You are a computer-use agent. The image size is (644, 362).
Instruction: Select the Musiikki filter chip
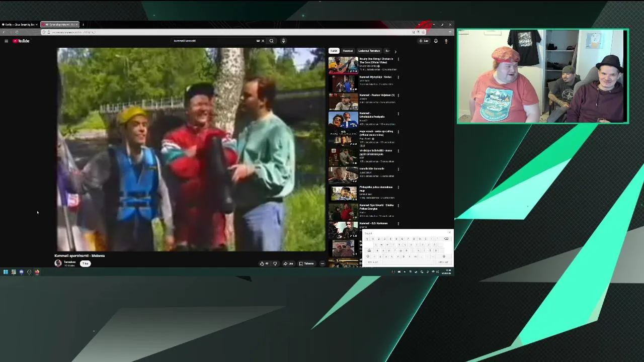coord(348,51)
